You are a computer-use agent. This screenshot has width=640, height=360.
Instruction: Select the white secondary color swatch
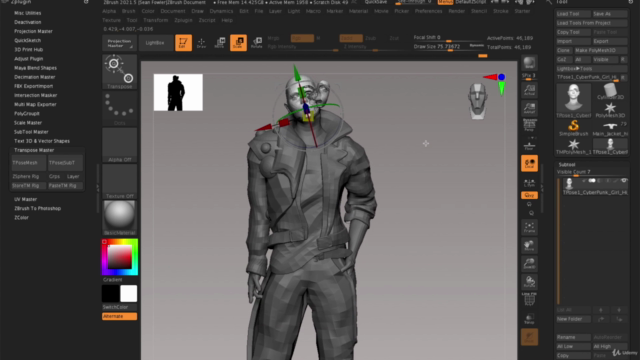129,293
